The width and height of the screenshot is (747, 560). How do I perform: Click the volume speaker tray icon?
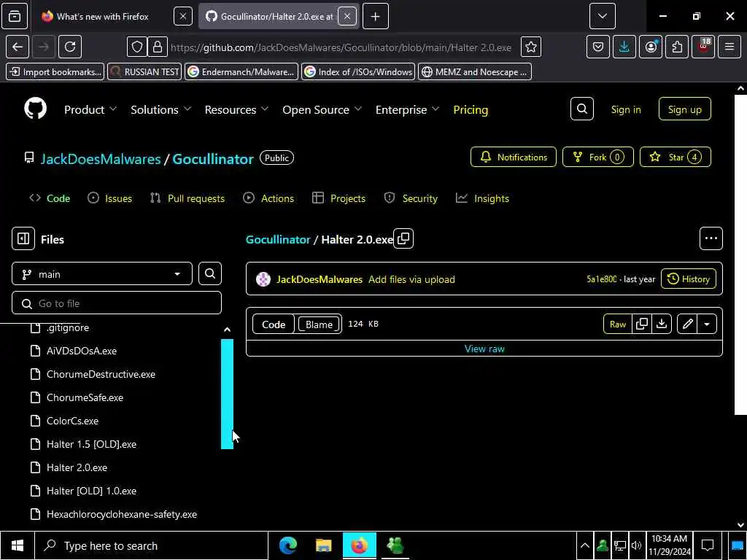click(636, 545)
